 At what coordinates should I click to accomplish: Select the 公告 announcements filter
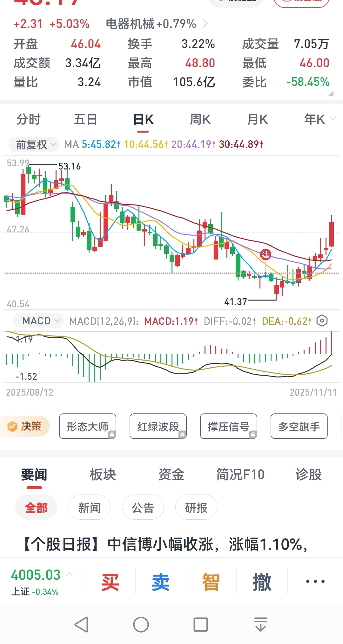(x=143, y=508)
